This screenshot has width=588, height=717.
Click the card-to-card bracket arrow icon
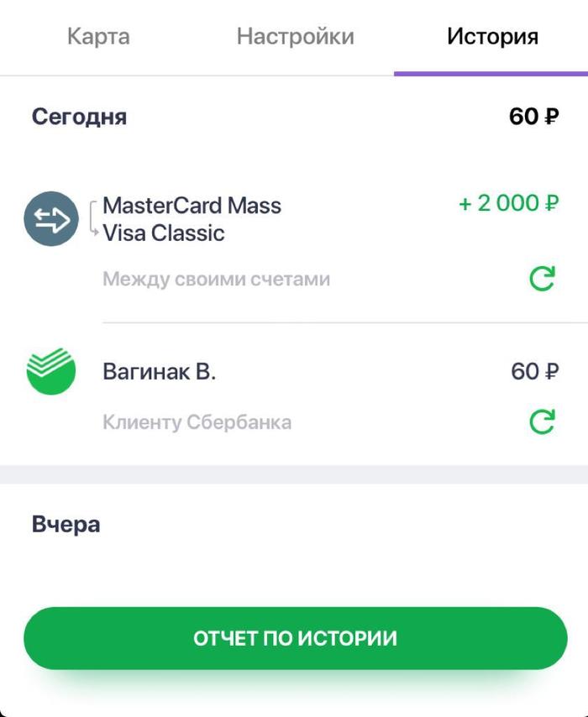pos(93,218)
